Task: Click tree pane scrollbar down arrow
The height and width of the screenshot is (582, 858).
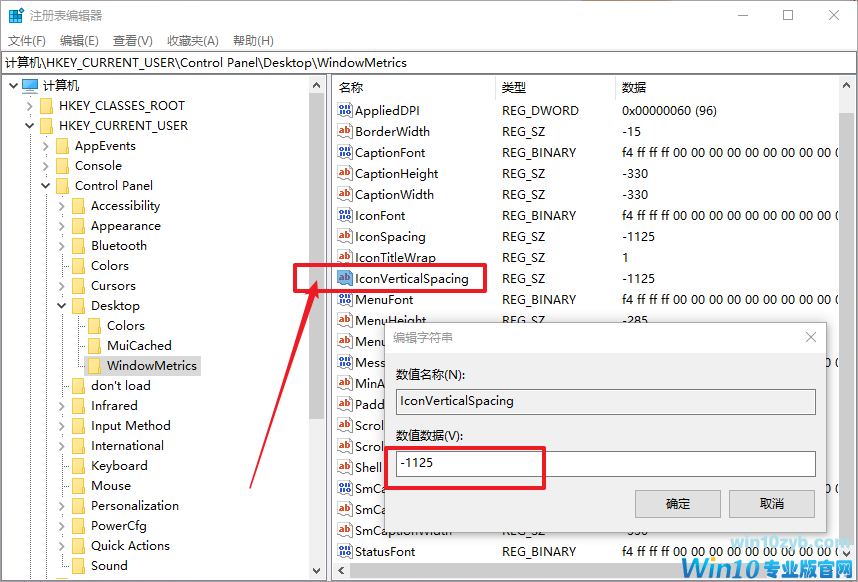Action: click(316, 571)
